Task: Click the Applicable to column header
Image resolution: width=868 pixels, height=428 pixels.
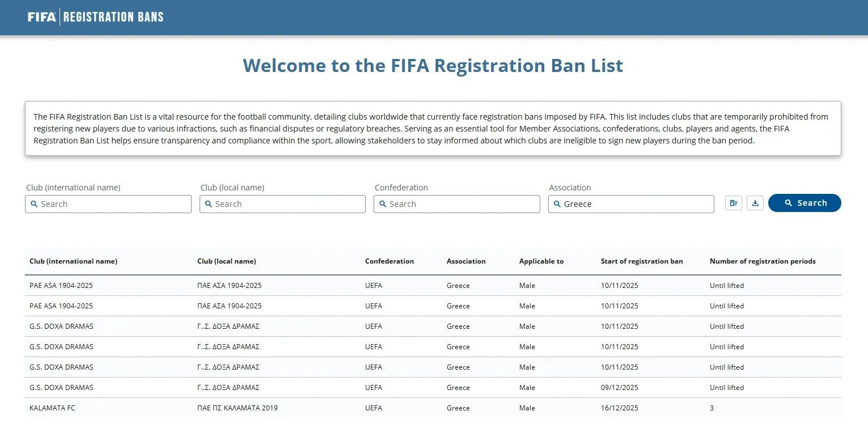Action: click(x=541, y=261)
